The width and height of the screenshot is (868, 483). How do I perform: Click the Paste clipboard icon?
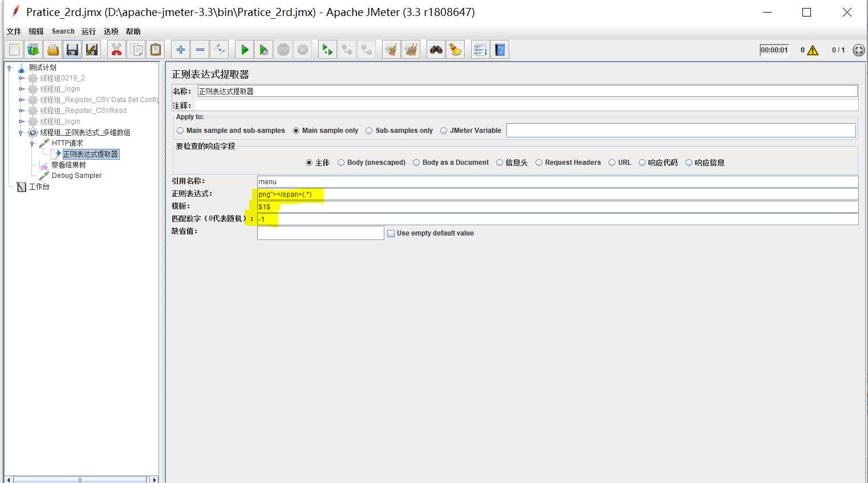tap(156, 50)
